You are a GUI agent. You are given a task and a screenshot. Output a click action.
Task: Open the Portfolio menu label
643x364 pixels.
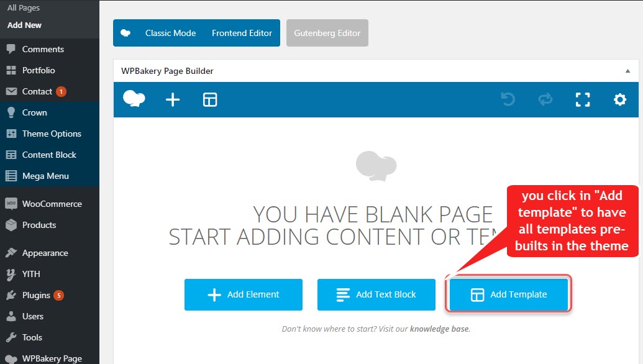pos(39,70)
